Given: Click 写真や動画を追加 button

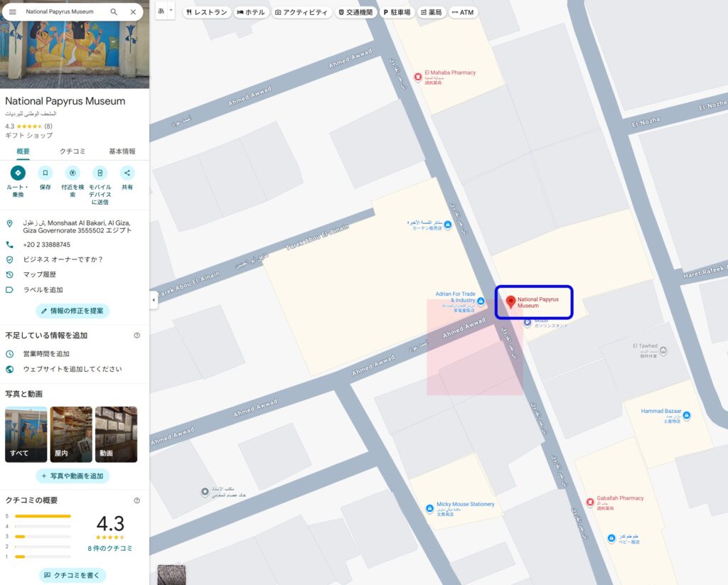Looking at the screenshot, I should 73,476.
